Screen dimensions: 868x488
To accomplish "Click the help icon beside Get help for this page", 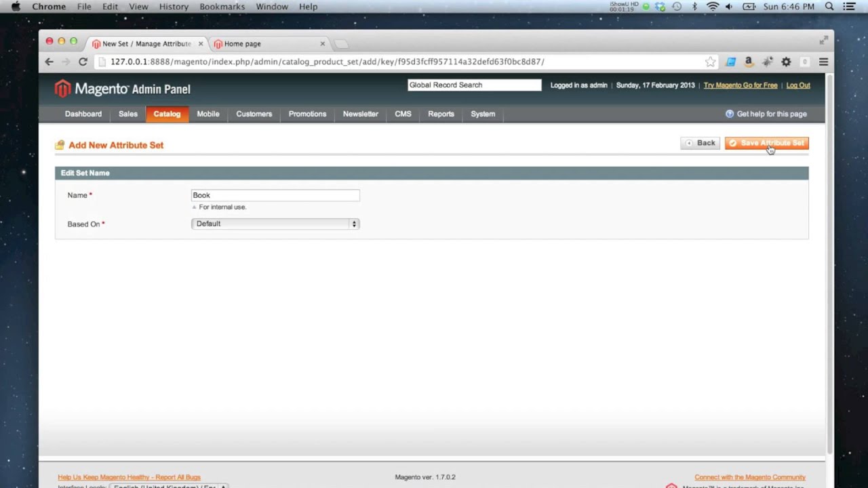I will (x=730, y=114).
